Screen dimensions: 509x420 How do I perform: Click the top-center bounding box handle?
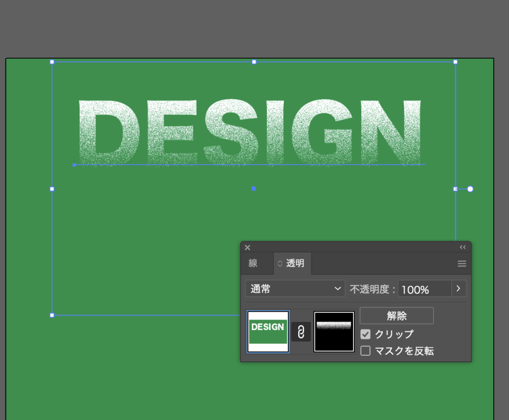click(x=254, y=62)
